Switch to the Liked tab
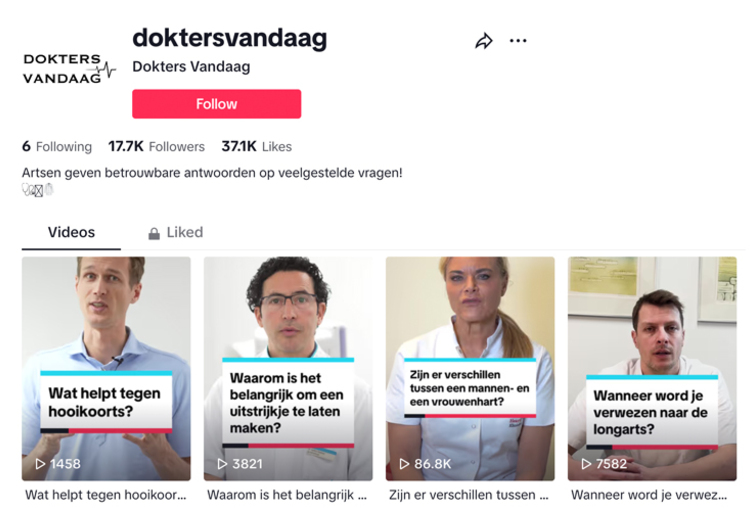The width and height of the screenshot is (750, 511). [x=175, y=233]
